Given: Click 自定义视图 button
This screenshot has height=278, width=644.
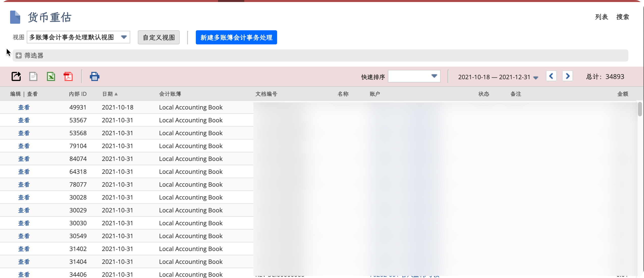Looking at the screenshot, I should coord(159,37).
